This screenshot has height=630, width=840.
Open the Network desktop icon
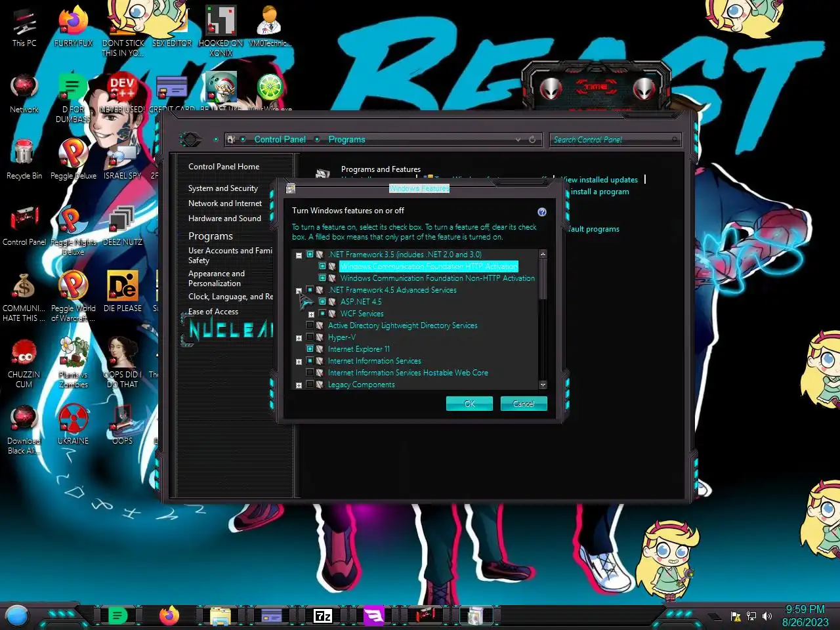click(24, 93)
